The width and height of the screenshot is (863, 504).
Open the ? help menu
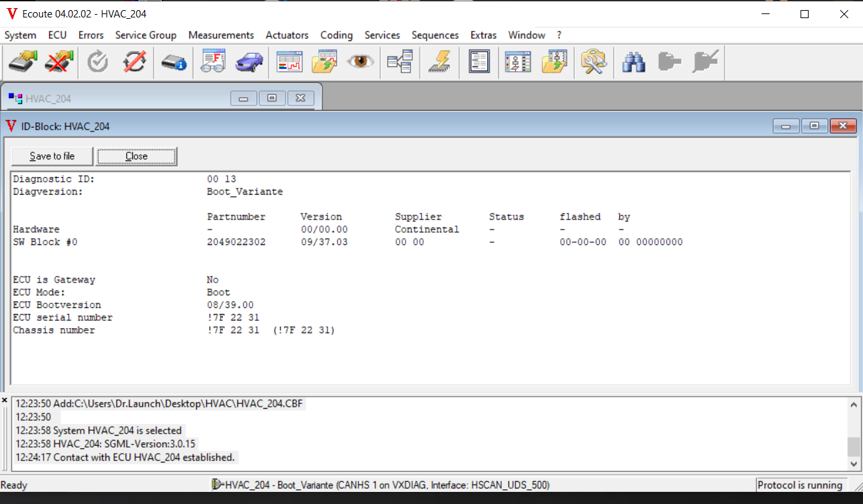coord(559,35)
